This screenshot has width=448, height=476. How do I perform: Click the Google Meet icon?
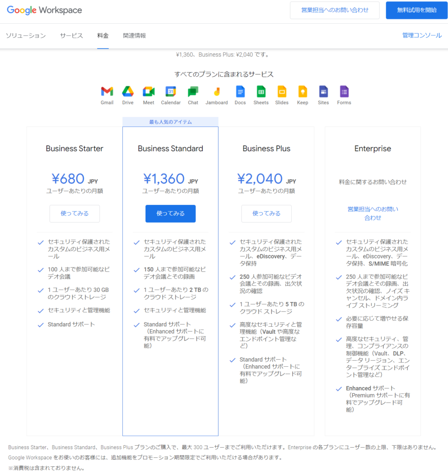[148, 92]
